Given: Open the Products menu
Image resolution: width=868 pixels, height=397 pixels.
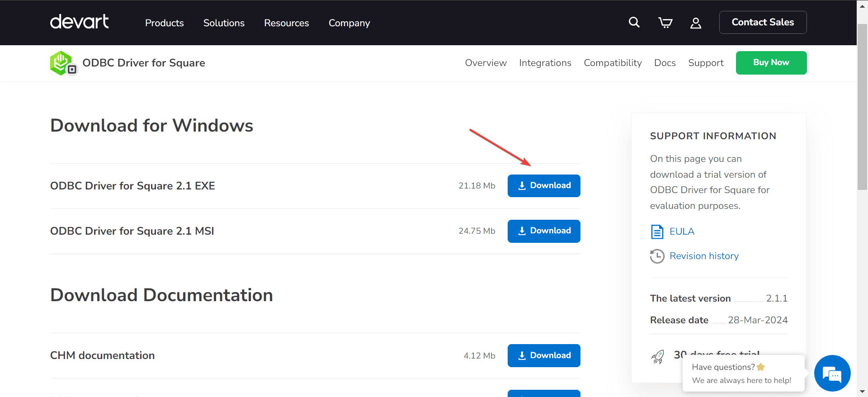Looking at the screenshot, I should click(165, 23).
